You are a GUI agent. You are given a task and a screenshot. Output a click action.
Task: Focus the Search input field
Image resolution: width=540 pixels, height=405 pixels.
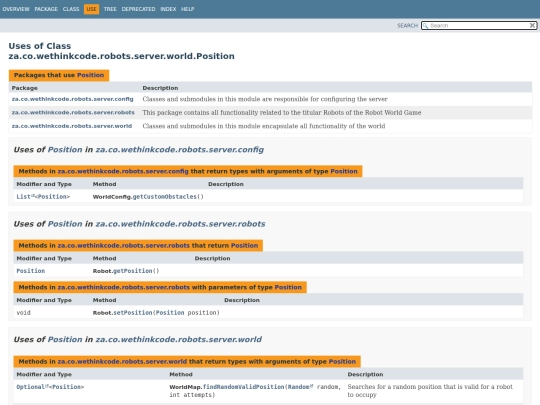pos(479,25)
